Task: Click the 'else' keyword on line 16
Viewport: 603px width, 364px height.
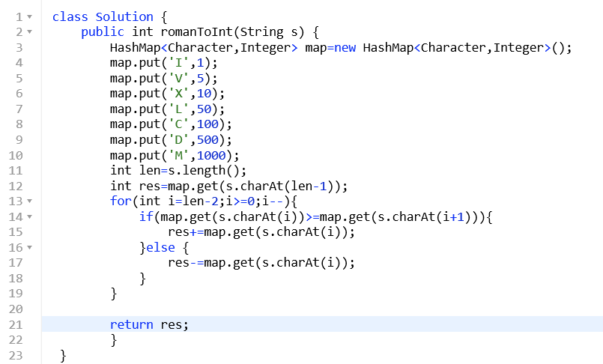Action: [160, 248]
